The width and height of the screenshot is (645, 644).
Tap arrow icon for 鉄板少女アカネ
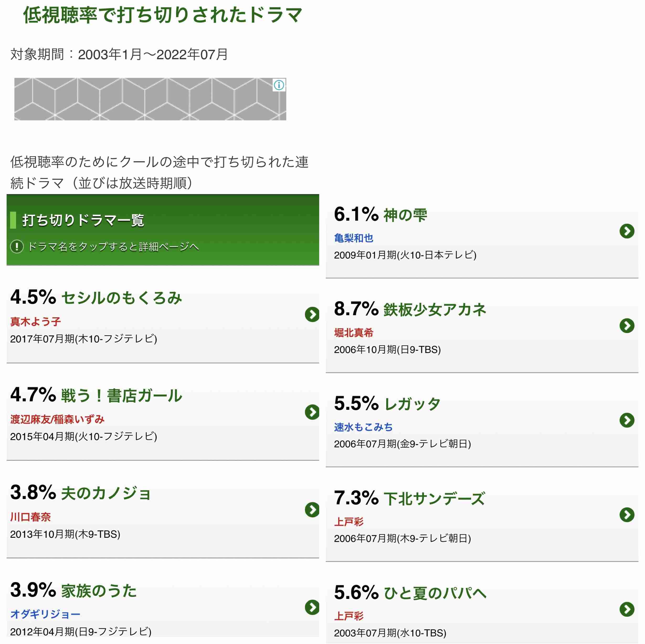click(x=627, y=325)
